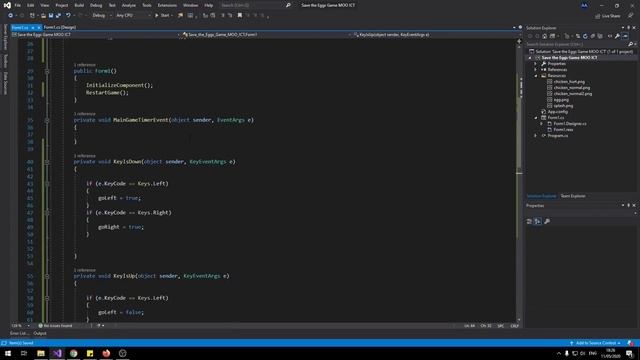
Task: Click Add to Source Control
Action: pyautogui.click(x=596, y=343)
